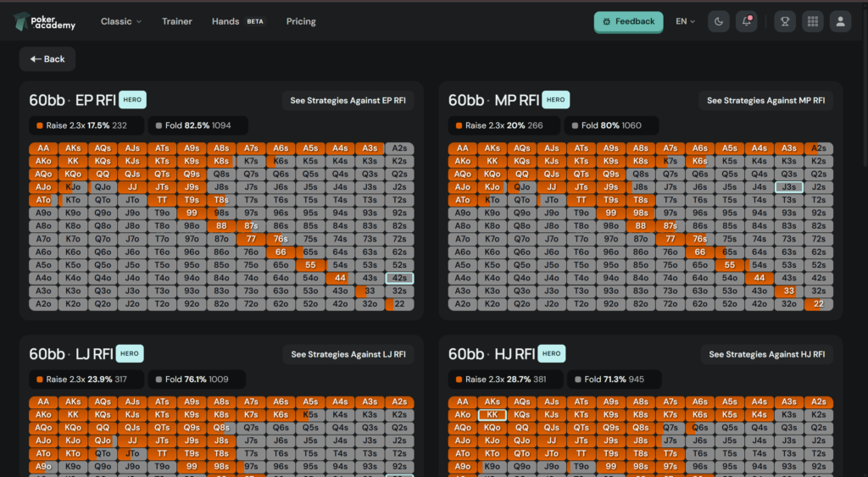The width and height of the screenshot is (868, 477).
Task: Click the HJ RFI Fold 71.3% legend
Action: click(x=615, y=380)
